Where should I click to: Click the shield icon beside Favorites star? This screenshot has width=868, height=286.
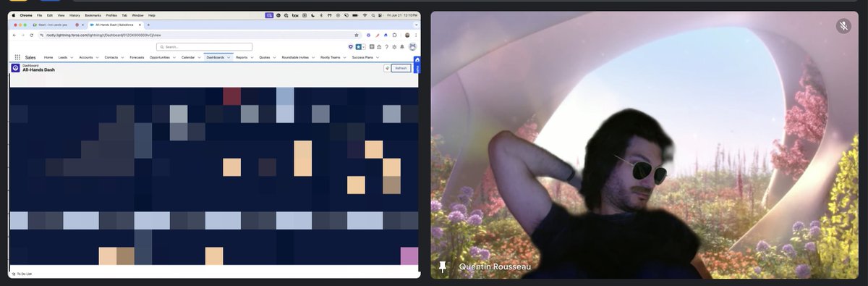351,47
